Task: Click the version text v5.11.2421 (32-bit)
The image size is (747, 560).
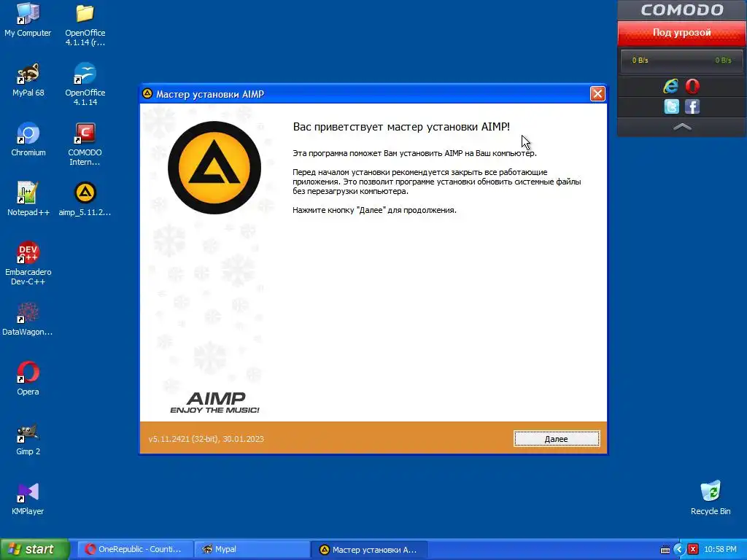Action: click(x=206, y=438)
